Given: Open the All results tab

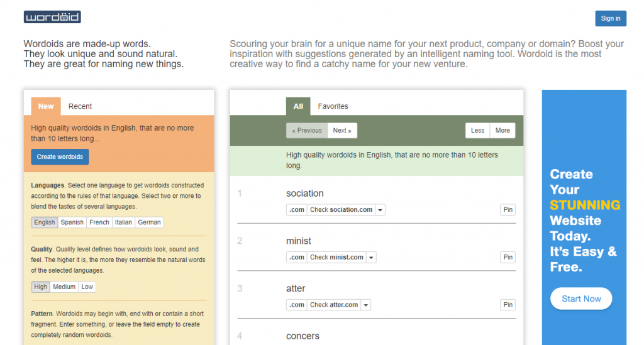Looking at the screenshot, I should click(x=298, y=106).
